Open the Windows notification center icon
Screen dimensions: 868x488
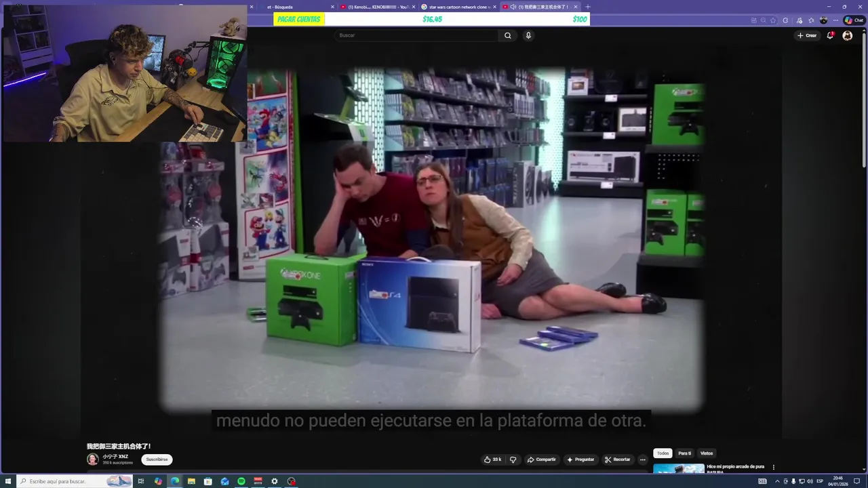click(x=857, y=481)
